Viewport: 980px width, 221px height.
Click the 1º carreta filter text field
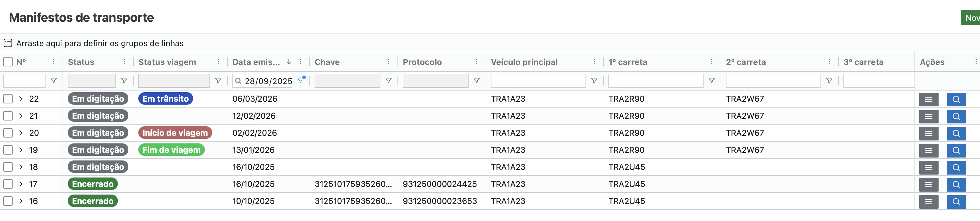point(655,81)
